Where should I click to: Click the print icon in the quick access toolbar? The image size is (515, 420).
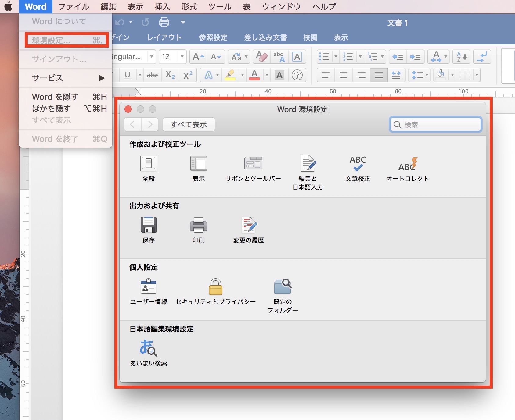tap(164, 22)
